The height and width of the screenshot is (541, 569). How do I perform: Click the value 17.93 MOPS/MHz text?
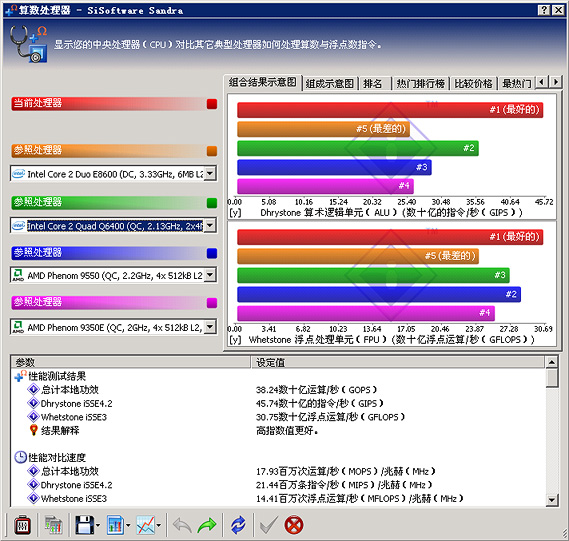click(x=345, y=471)
